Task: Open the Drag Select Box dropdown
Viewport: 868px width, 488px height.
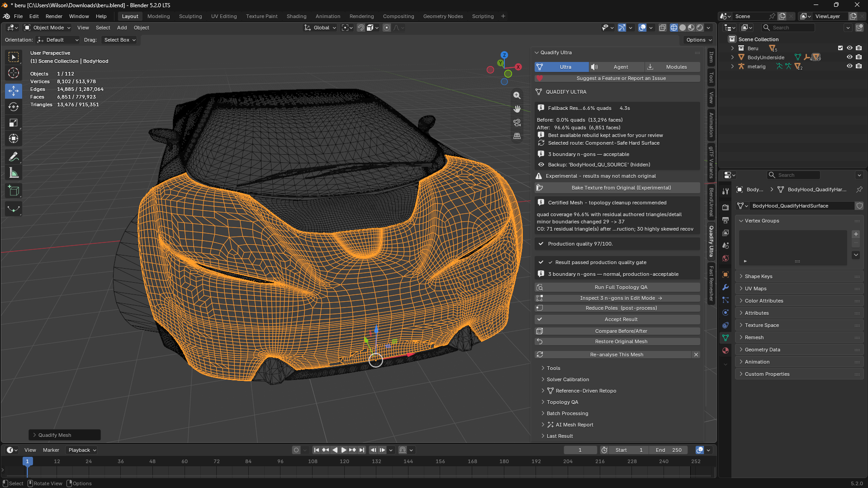Action: pyautogui.click(x=120, y=40)
